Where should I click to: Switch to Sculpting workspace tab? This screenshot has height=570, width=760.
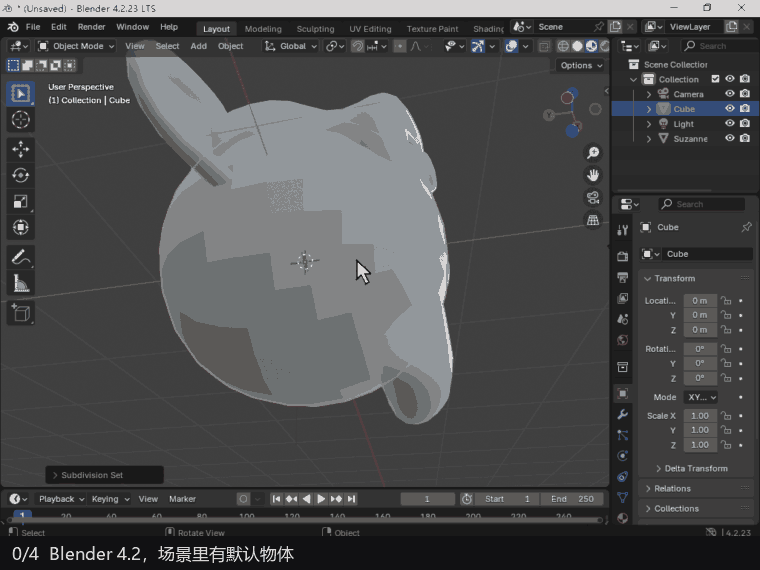pyautogui.click(x=316, y=29)
